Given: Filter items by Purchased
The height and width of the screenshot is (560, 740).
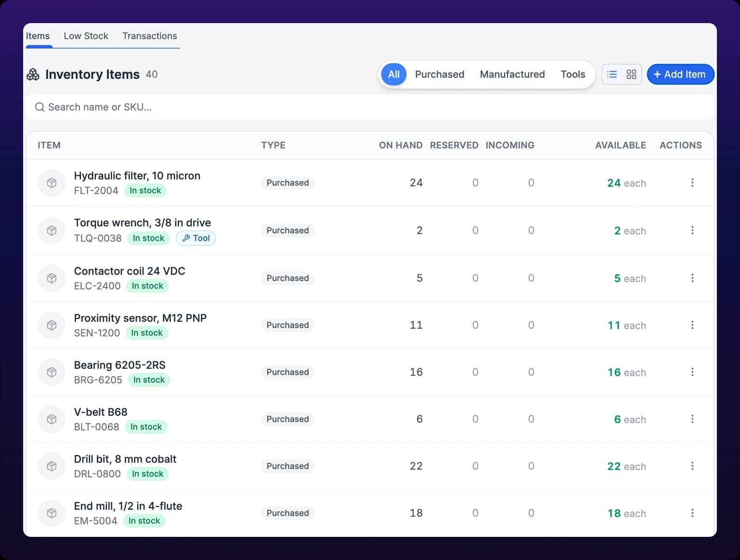Looking at the screenshot, I should (x=439, y=74).
